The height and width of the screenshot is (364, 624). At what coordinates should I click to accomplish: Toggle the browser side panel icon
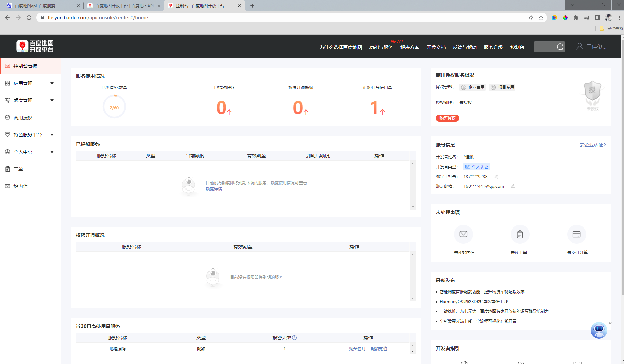598,18
